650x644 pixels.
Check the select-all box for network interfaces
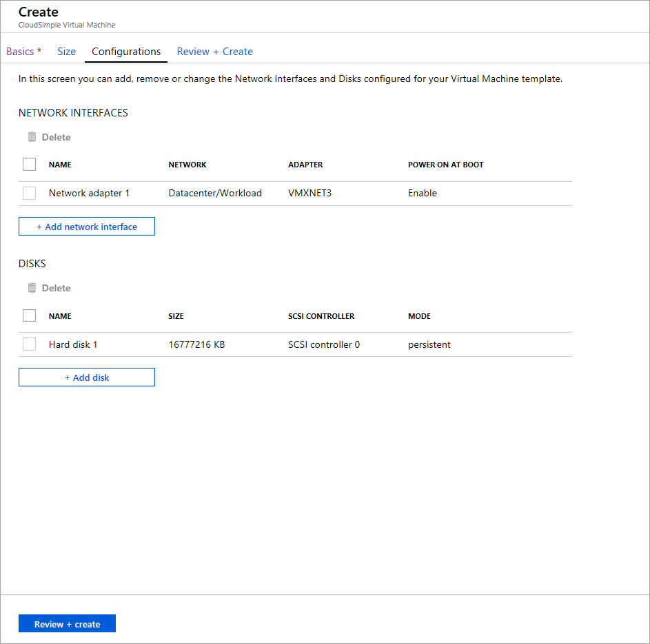(x=28, y=164)
